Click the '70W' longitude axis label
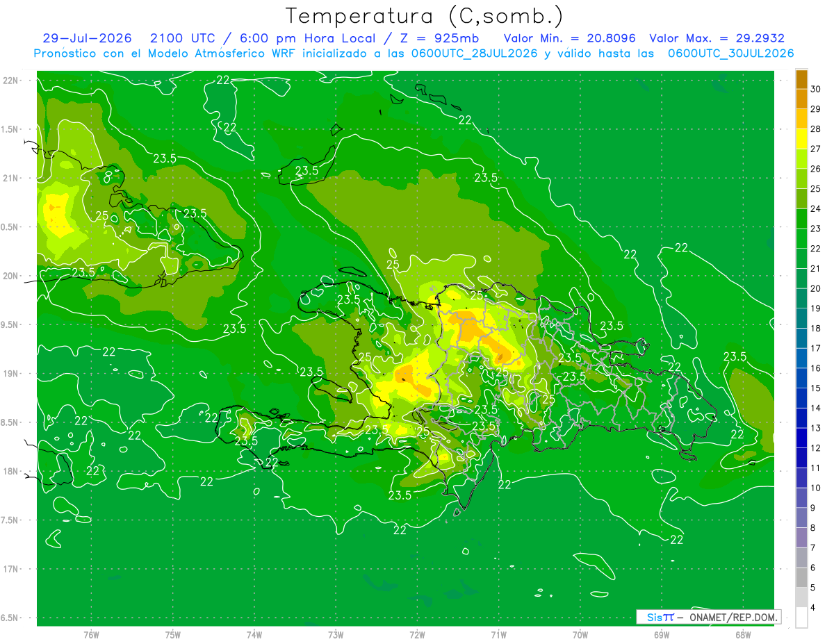 coord(580,635)
